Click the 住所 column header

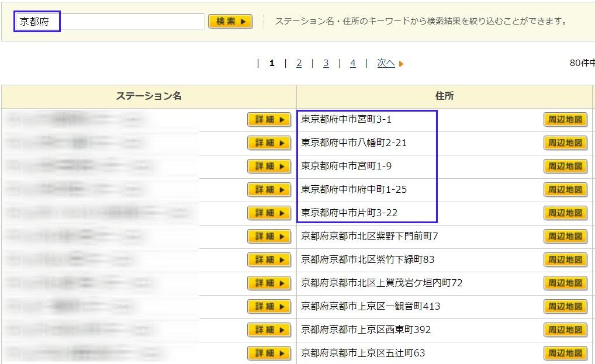(x=444, y=96)
